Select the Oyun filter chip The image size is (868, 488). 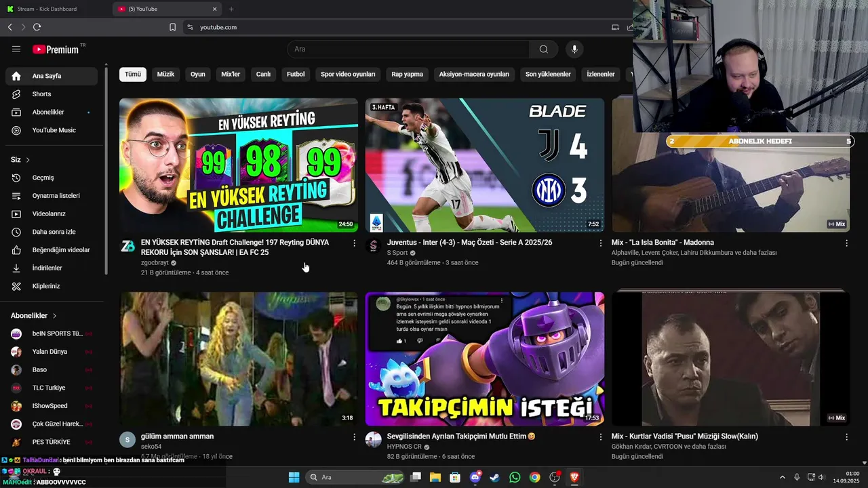click(x=198, y=75)
